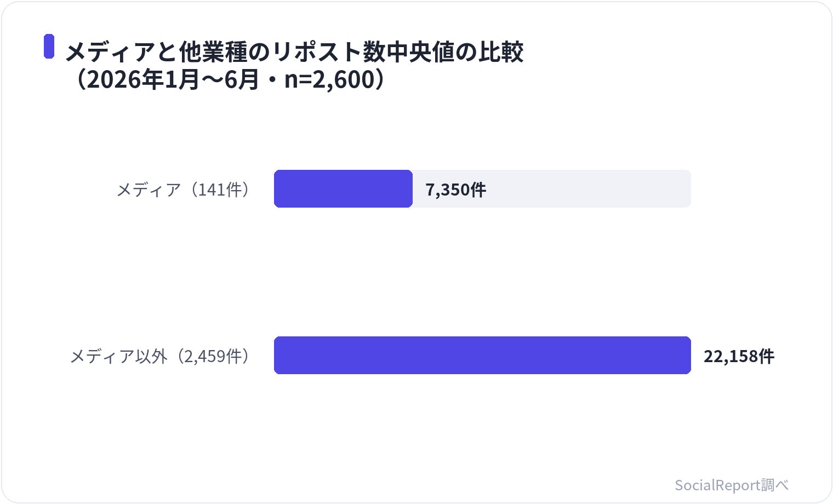This screenshot has height=504, width=833.
Task: Click the gray track of the メディア bar
Action: point(551,189)
